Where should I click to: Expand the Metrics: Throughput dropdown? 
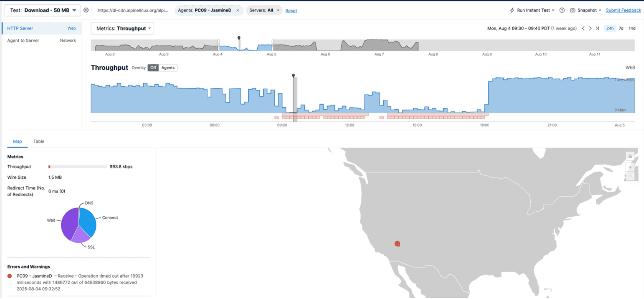pos(123,28)
